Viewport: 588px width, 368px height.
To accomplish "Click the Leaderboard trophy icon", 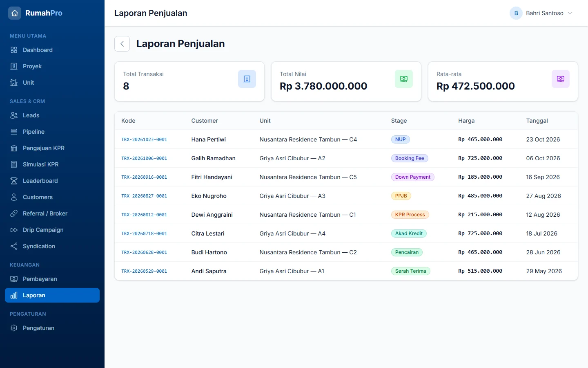I will click(x=14, y=181).
